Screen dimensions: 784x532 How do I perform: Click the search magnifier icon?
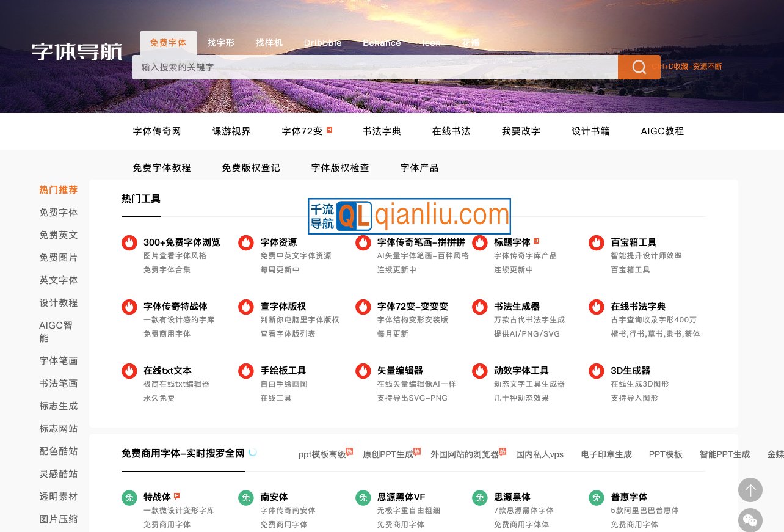tap(639, 67)
